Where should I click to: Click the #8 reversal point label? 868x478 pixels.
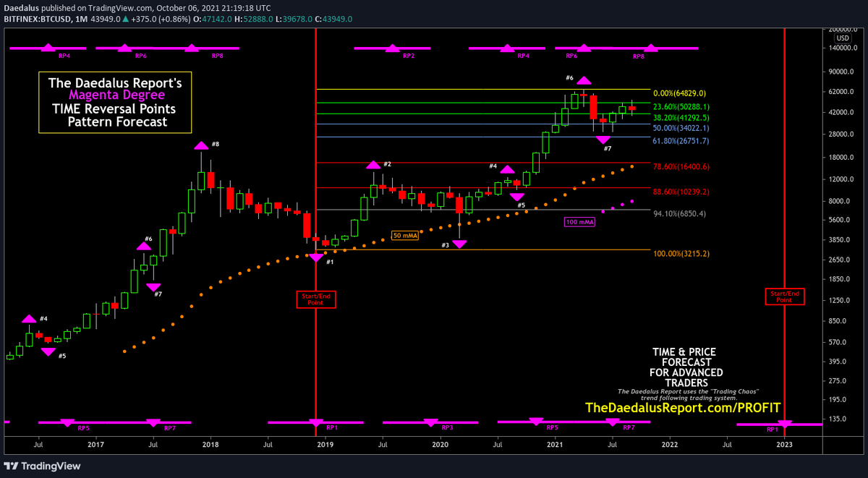pyautogui.click(x=215, y=145)
